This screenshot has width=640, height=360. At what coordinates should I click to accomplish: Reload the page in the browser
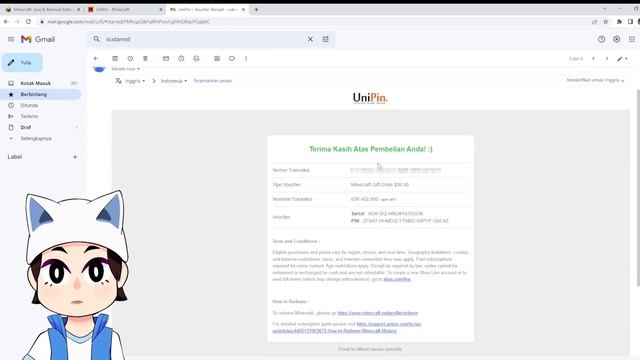coord(28,22)
